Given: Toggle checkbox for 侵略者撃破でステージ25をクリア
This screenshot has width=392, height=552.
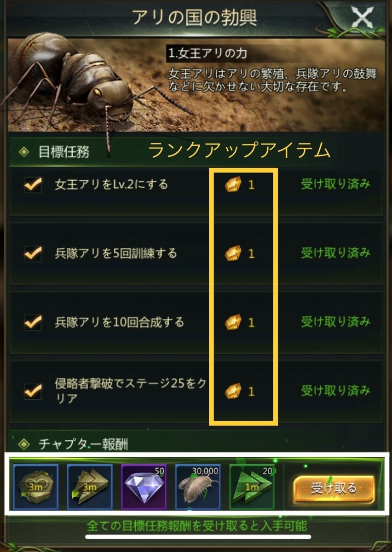Looking at the screenshot, I should (x=33, y=391).
